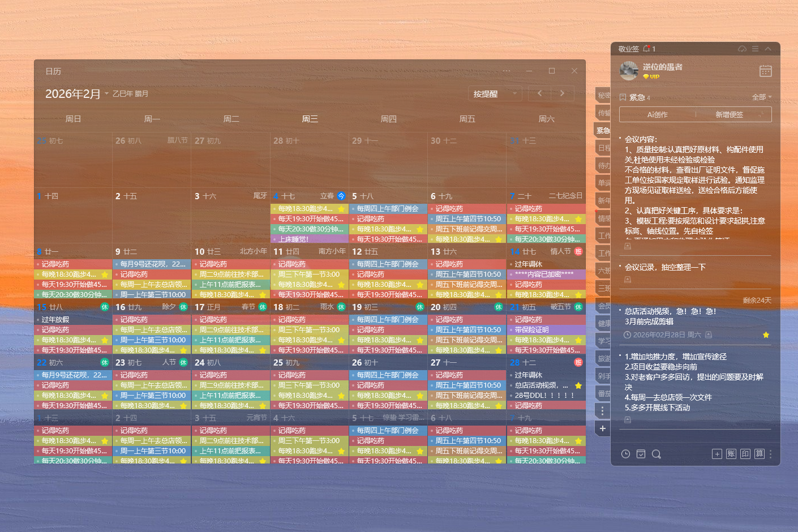Viewport: 798px width, 532px height.
Task: Open the notification bell in the title bar
Action: (646, 49)
